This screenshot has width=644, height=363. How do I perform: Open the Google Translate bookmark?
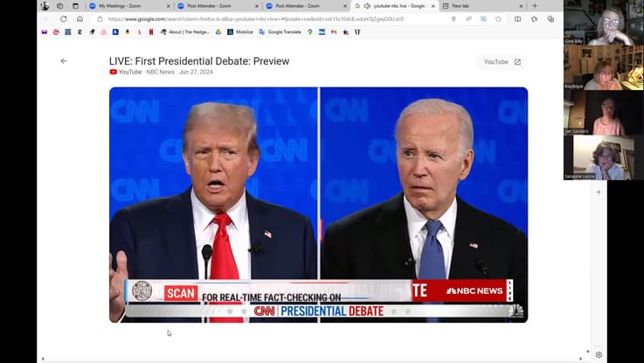280,31
